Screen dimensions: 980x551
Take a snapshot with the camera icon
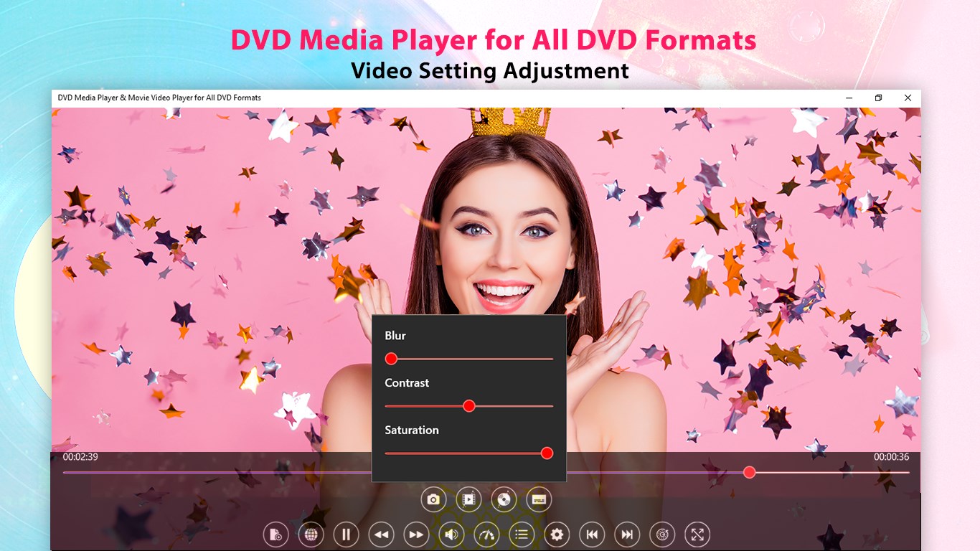click(x=433, y=499)
